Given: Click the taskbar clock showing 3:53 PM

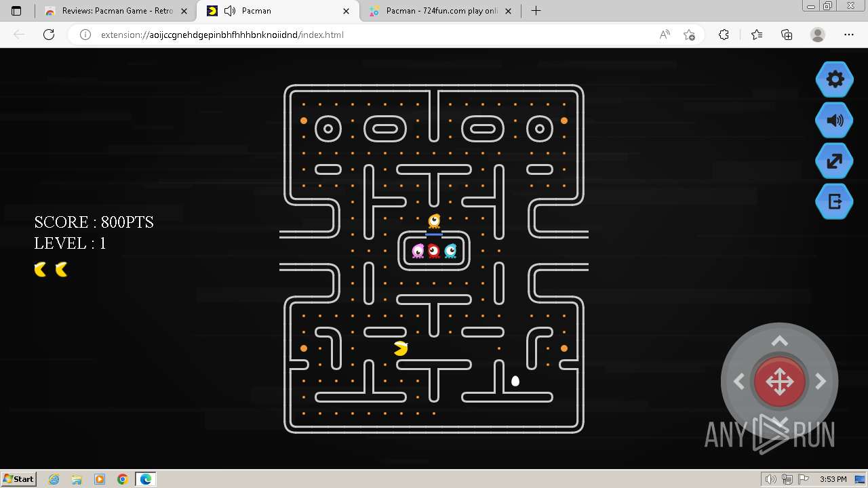Looking at the screenshot, I should point(833,479).
